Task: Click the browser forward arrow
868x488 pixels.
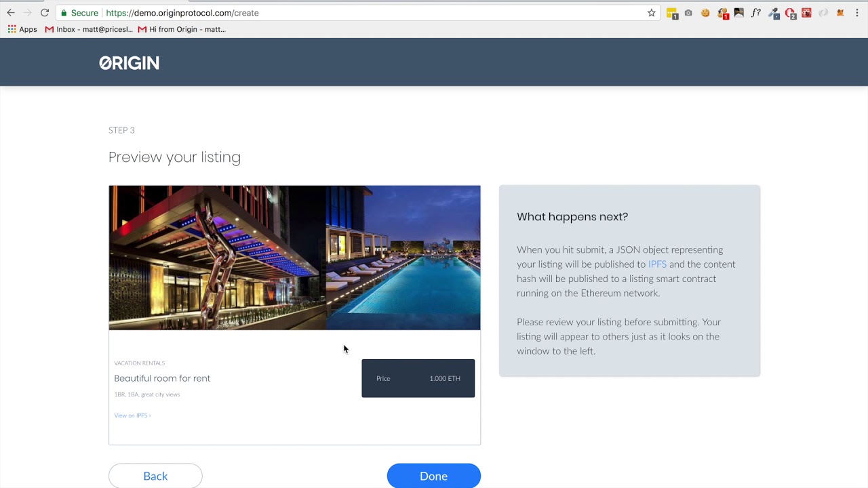Action: click(28, 13)
